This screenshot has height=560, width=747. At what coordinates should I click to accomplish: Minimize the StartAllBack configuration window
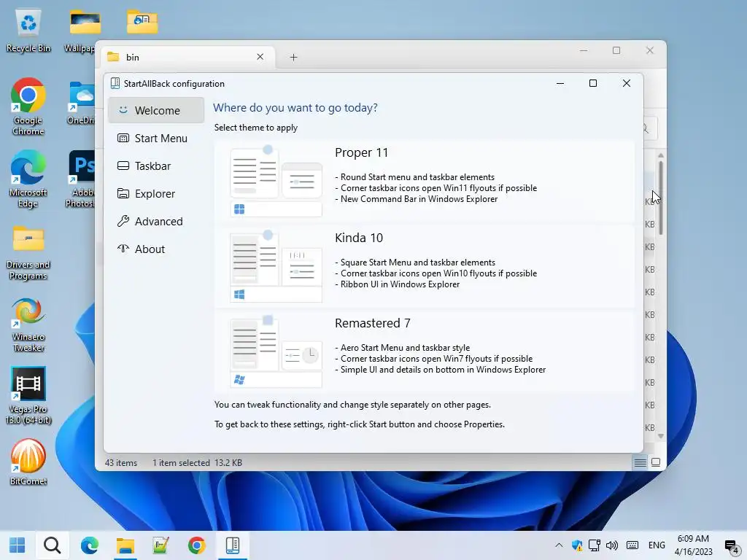coord(560,83)
